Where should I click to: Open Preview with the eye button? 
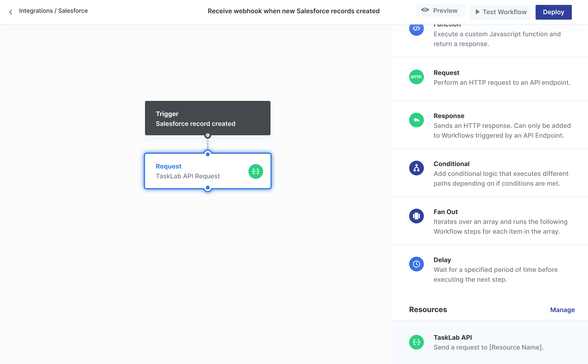click(440, 11)
